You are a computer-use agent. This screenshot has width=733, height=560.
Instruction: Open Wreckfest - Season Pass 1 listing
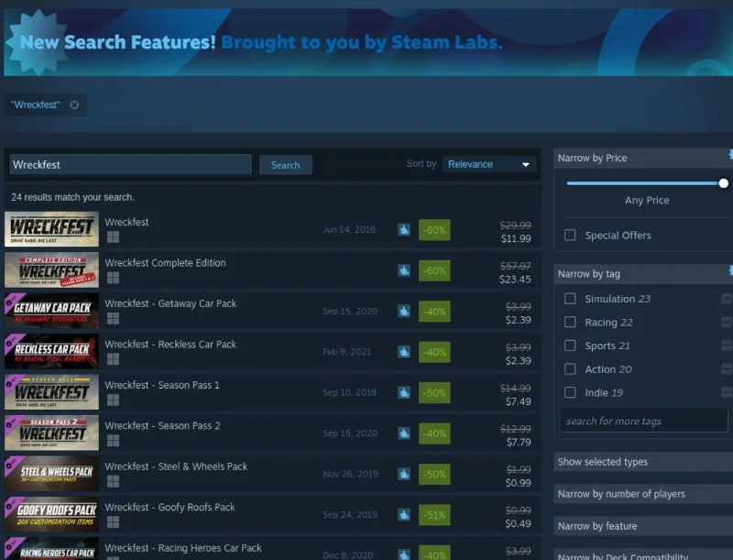272,391
